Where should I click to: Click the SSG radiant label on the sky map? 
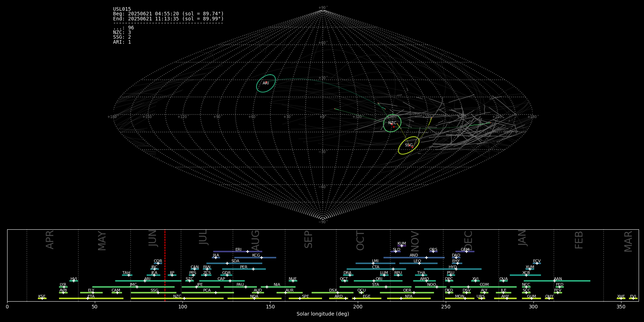click(x=409, y=145)
